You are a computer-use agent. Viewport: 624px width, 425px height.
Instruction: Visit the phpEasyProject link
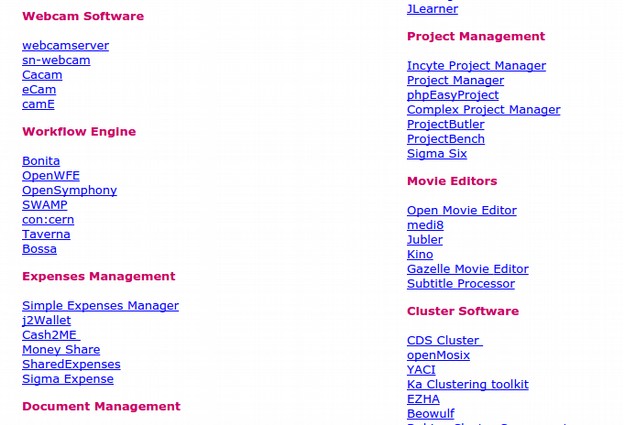coord(452,95)
